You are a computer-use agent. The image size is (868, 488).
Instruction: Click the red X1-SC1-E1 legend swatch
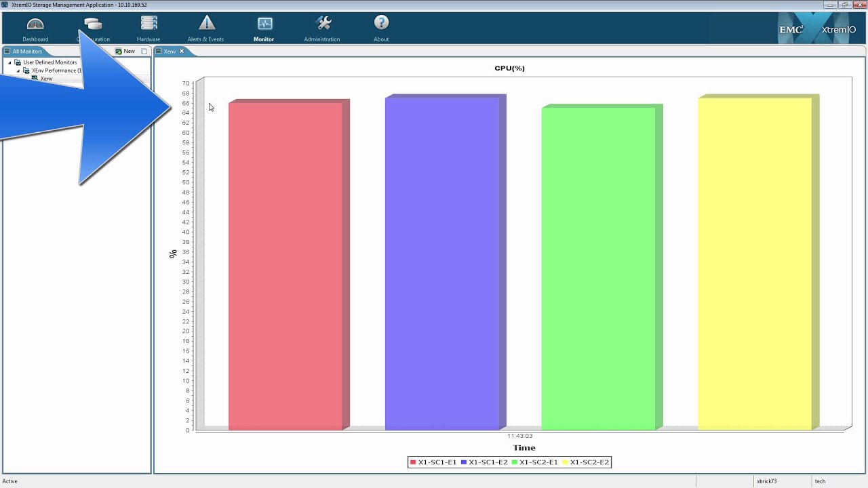tap(413, 462)
